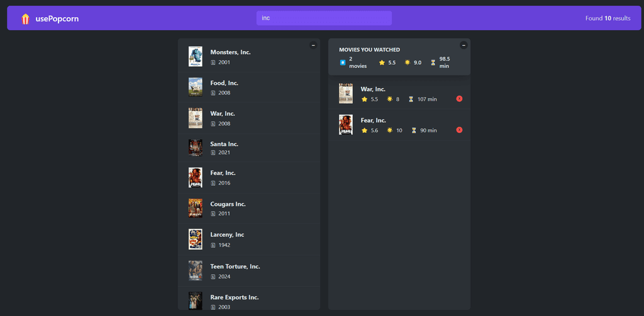
Task: Delete Fear, Inc. from watched list
Action: 459,130
